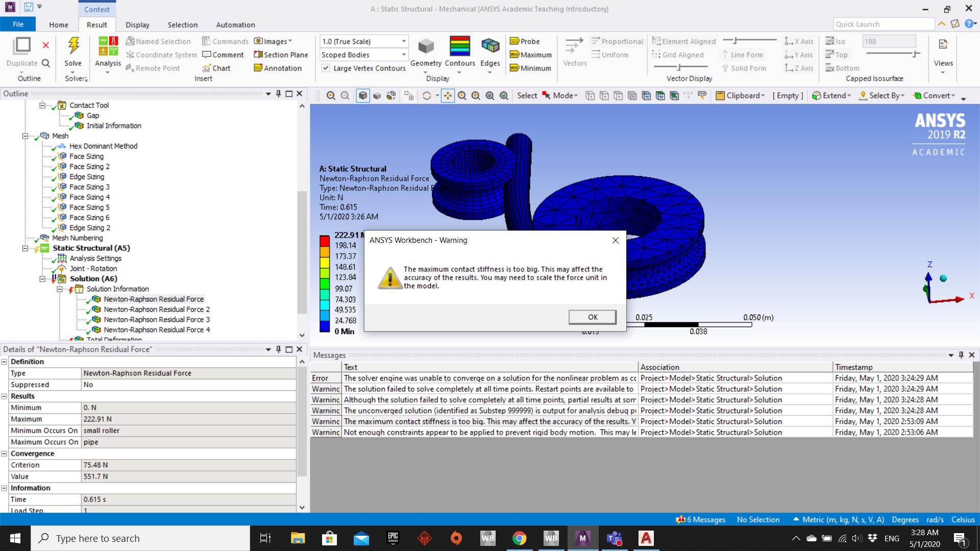The width and height of the screenshot is (980, 551).
Task: Activate the Probe tool
Action: (525, 41)
